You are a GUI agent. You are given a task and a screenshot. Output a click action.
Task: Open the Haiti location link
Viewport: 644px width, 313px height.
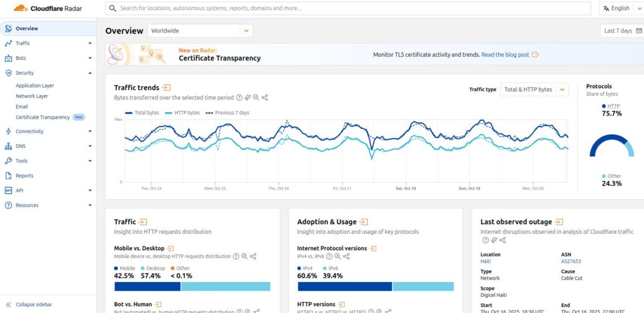pos(486,261)
